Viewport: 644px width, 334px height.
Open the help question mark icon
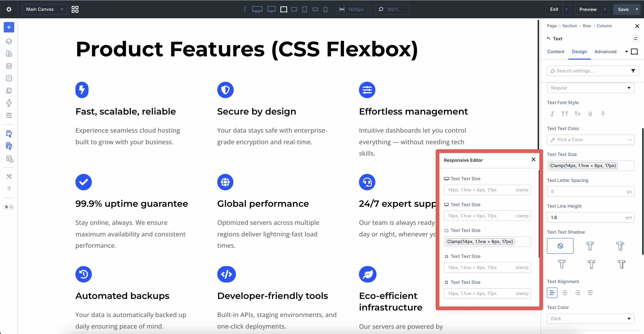pyautogui.click(x=9, y=189)
